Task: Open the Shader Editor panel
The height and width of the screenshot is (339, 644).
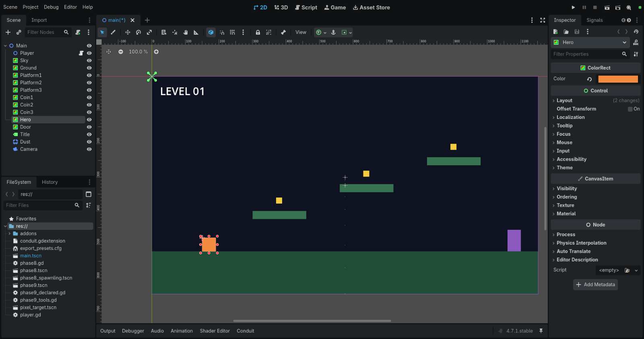Action: [215, 331]
